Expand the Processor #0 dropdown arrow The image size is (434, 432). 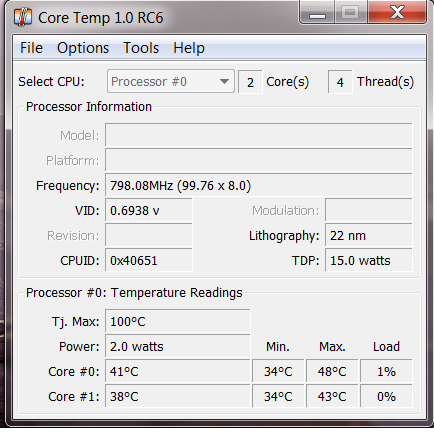click(x=224, y=82)
